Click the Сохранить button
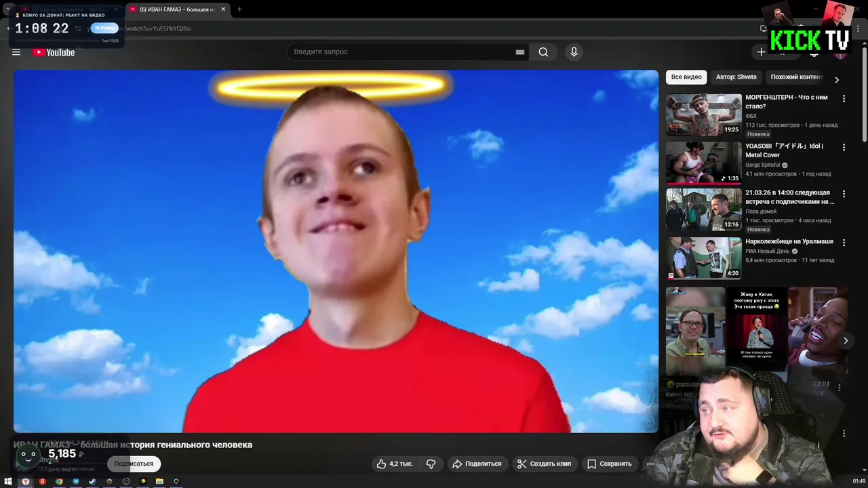This screenshot has width=868, height=488. [x=609, y=464]
